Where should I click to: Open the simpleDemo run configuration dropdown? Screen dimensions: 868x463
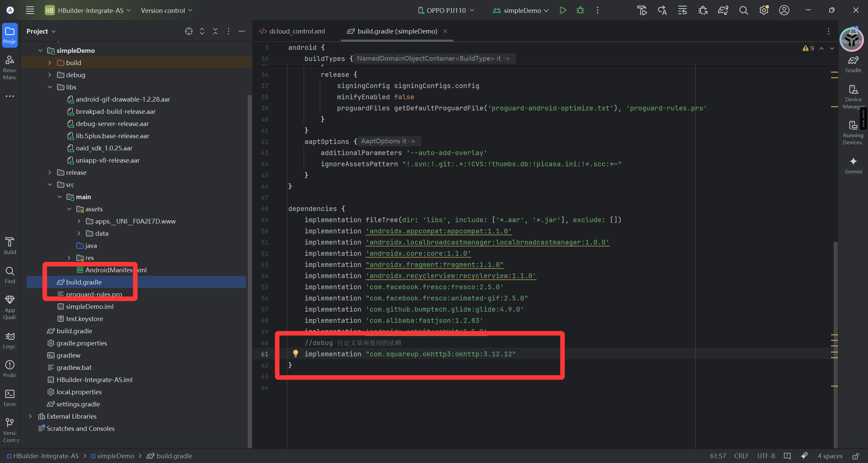[x=521, y=10]
